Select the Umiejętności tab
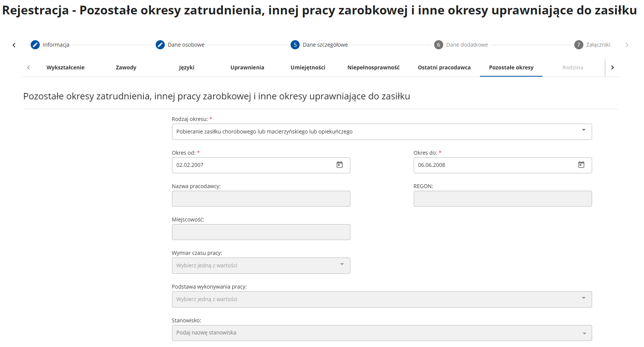The image size is (644, 347). tap(308, 68)
